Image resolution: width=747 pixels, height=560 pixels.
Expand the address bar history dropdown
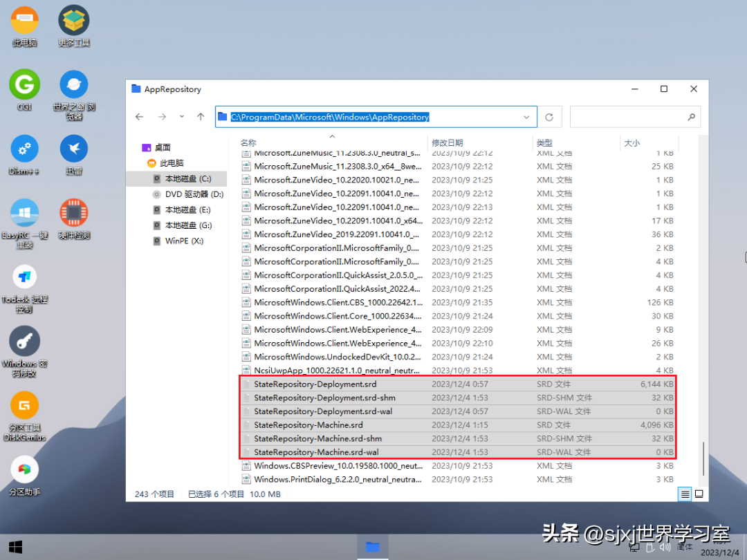[526, 117]
